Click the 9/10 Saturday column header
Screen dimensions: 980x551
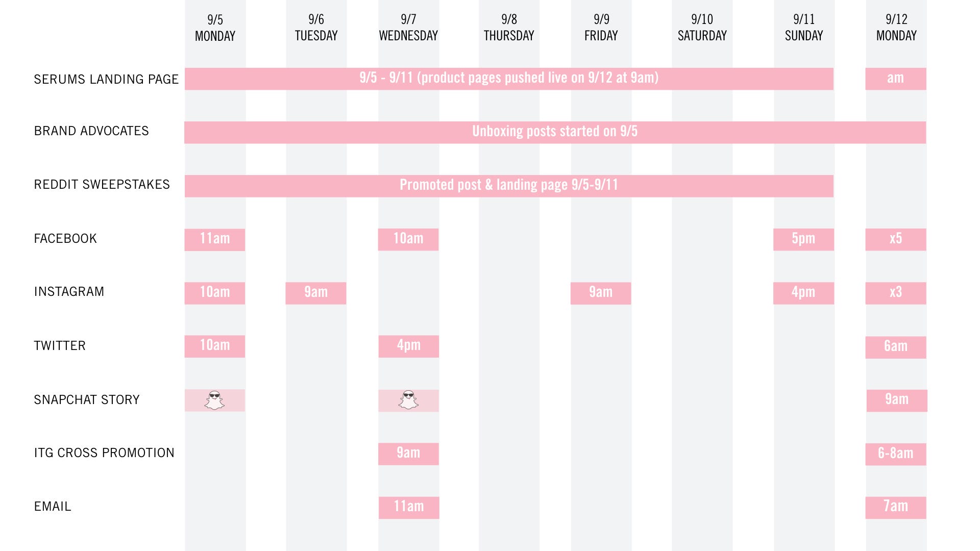[702, 28]
